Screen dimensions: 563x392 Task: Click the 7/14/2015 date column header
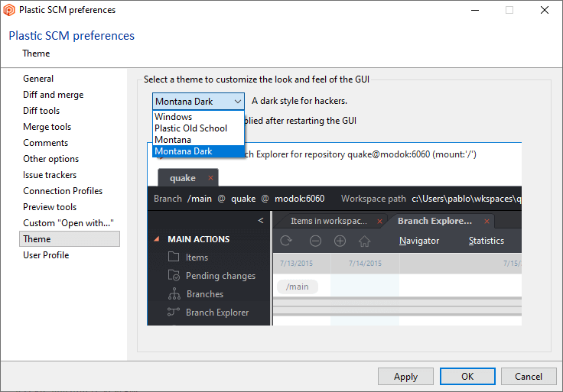(x=365, y=264)
